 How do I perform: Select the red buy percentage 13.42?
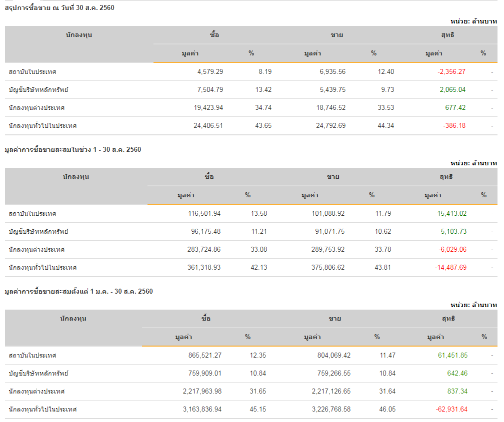(x=263, y=89)
